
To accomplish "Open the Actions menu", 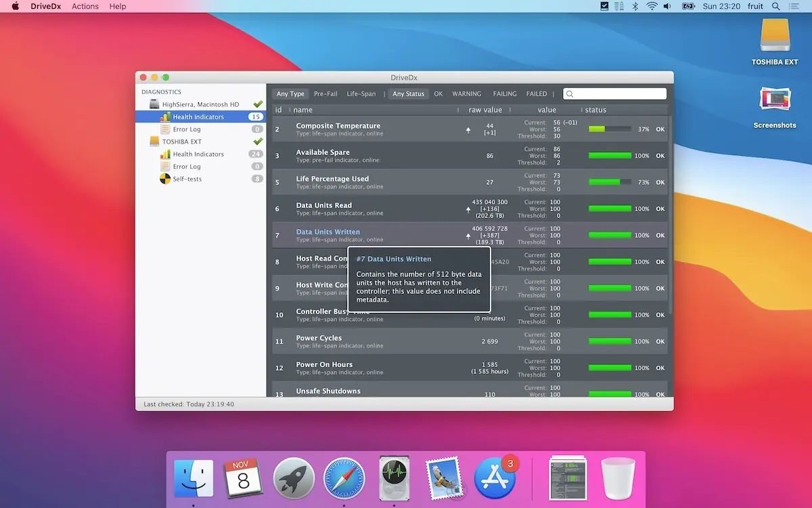I will point(85,6).
